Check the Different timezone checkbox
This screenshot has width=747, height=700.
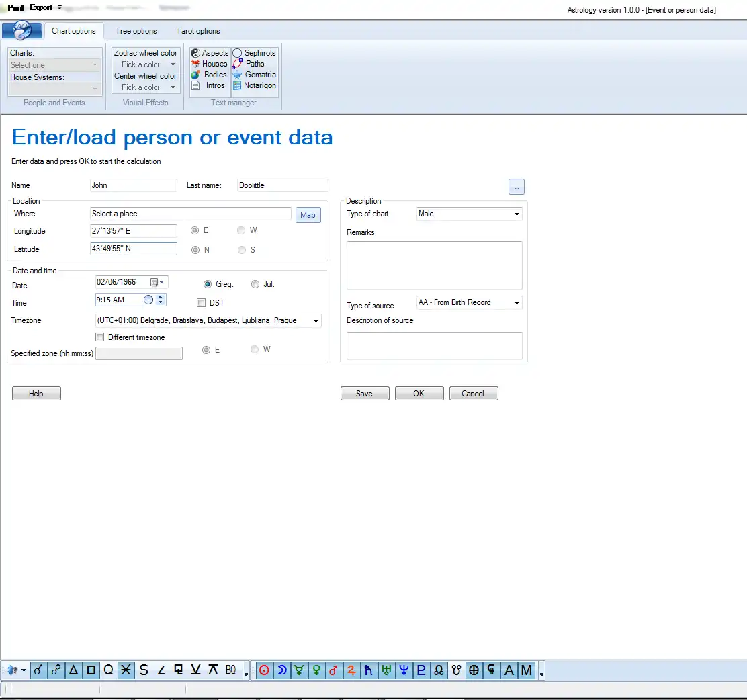coord(100,337)
